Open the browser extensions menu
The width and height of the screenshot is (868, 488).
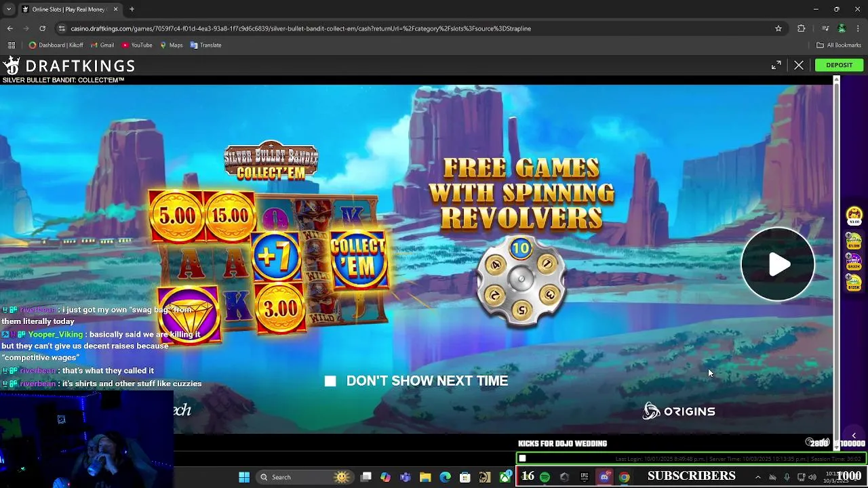802,28
